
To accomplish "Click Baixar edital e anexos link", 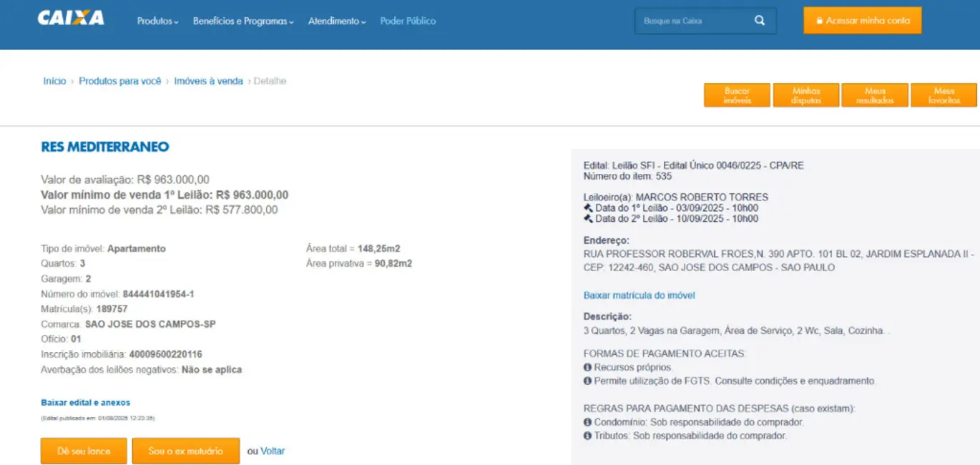I will click(x=86, y=403).
